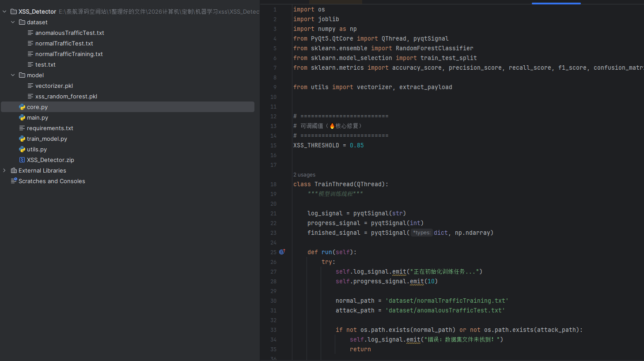Click the '2 usages' hint above TrainThread

tap(304, 175)
